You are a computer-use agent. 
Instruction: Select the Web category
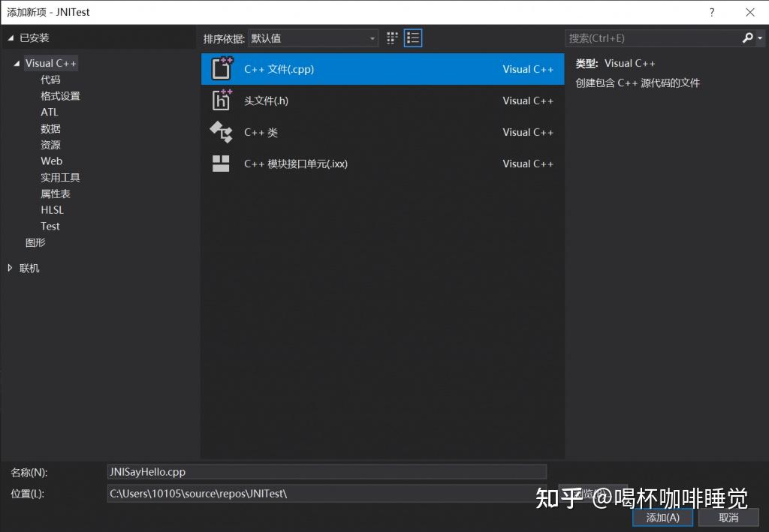(x=51, y=161)
